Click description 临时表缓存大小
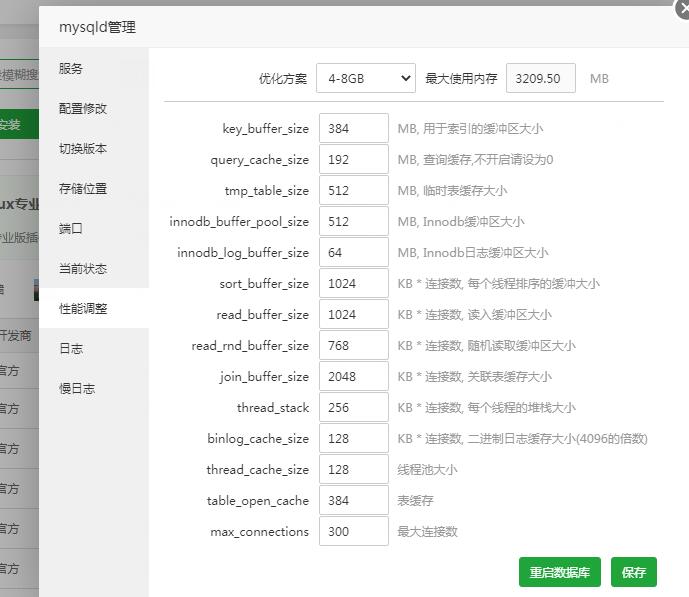689x597 pixels. pyautogui.click(x=465, y=191)
